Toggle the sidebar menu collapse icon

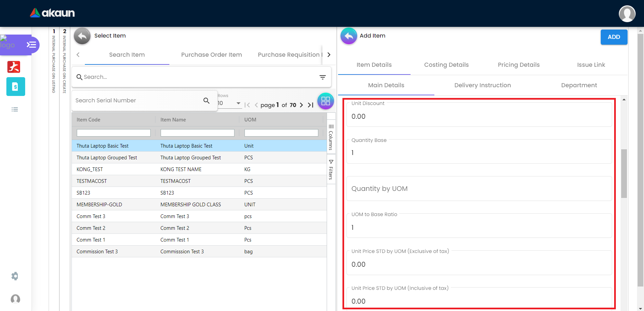(31, 45)
